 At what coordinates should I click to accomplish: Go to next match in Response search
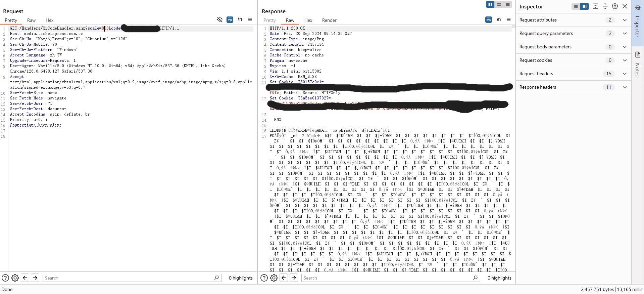[294, 278]
